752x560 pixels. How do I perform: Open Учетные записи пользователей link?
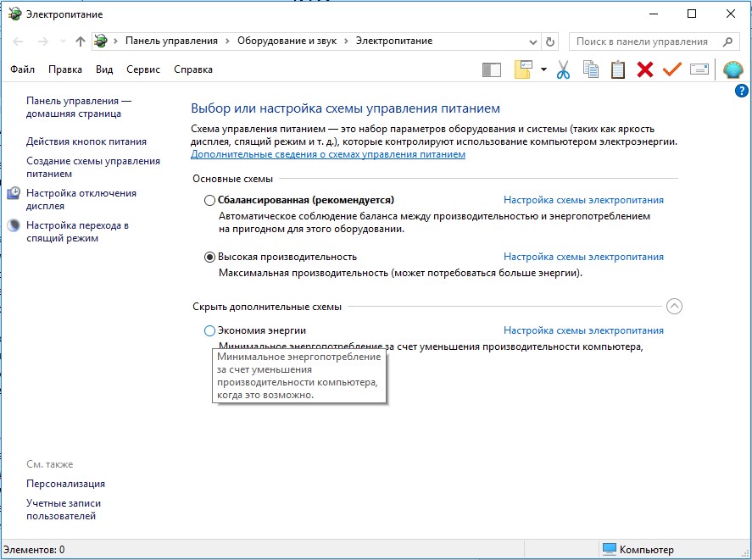64,510
